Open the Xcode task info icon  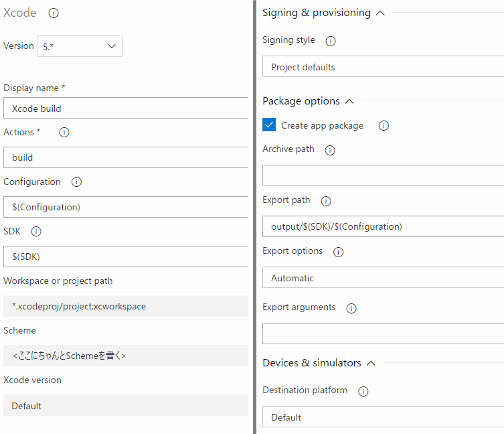click(54, 13)
